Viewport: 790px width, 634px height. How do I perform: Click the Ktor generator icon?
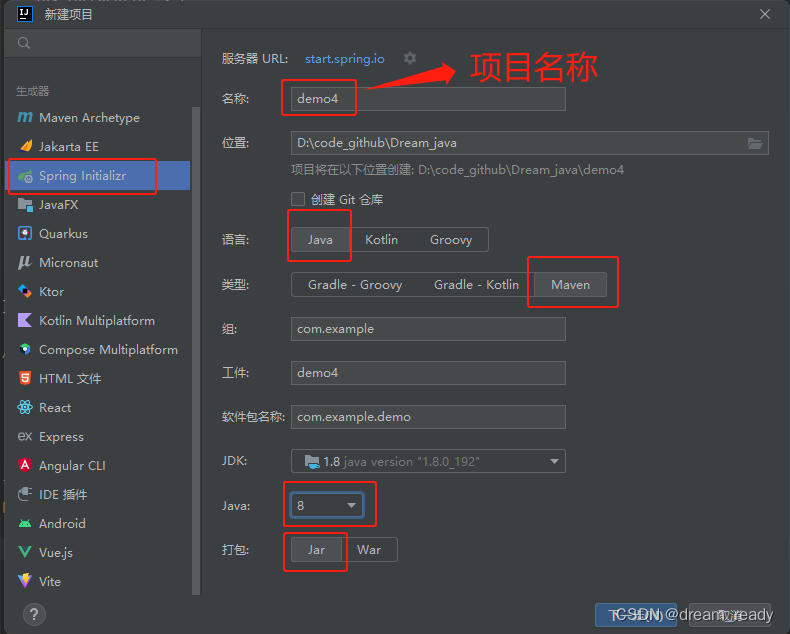point(25,291)
